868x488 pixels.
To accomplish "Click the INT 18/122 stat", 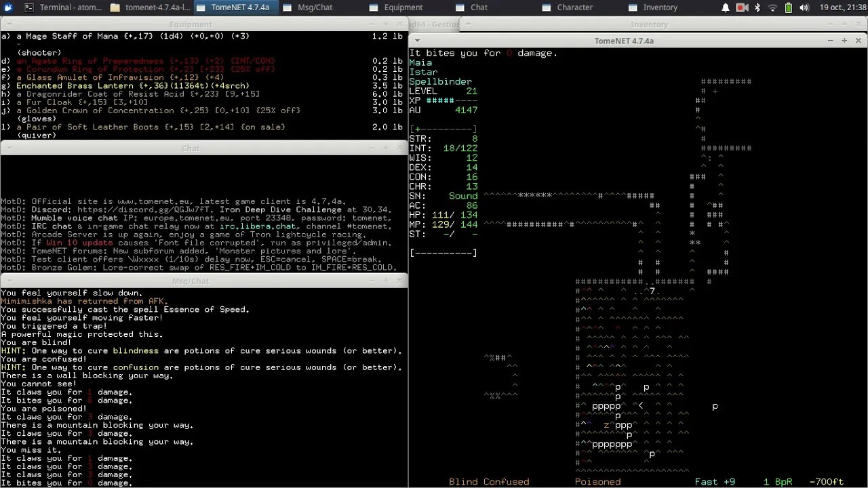I will [x=443, y=148].
